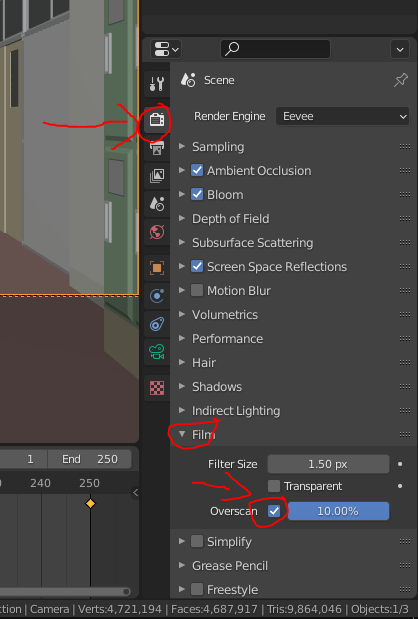Open the Camera data properties tab

[x=157, y=352]
